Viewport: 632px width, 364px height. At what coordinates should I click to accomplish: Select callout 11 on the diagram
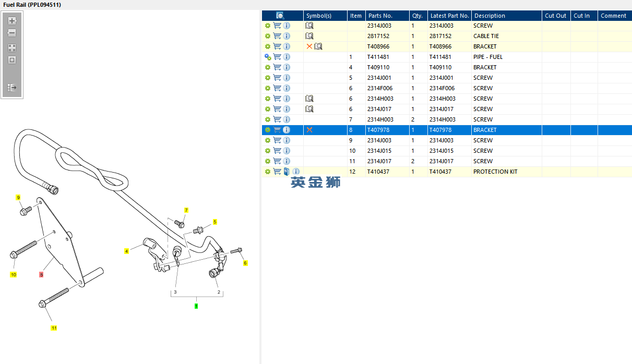pyautogui.click(x=54, y=328)
